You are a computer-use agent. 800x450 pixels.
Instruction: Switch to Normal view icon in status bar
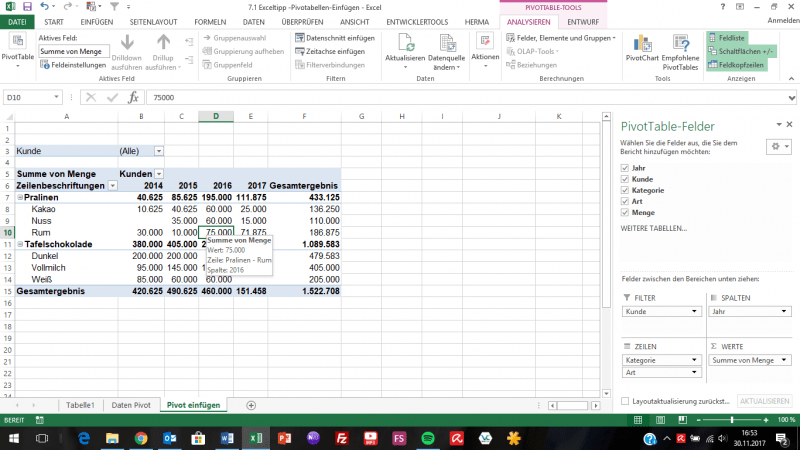(638, 420)
